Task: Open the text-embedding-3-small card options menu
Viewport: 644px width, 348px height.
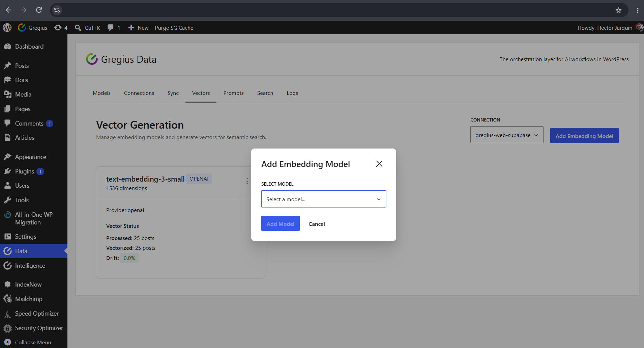Action: [247, 181]
